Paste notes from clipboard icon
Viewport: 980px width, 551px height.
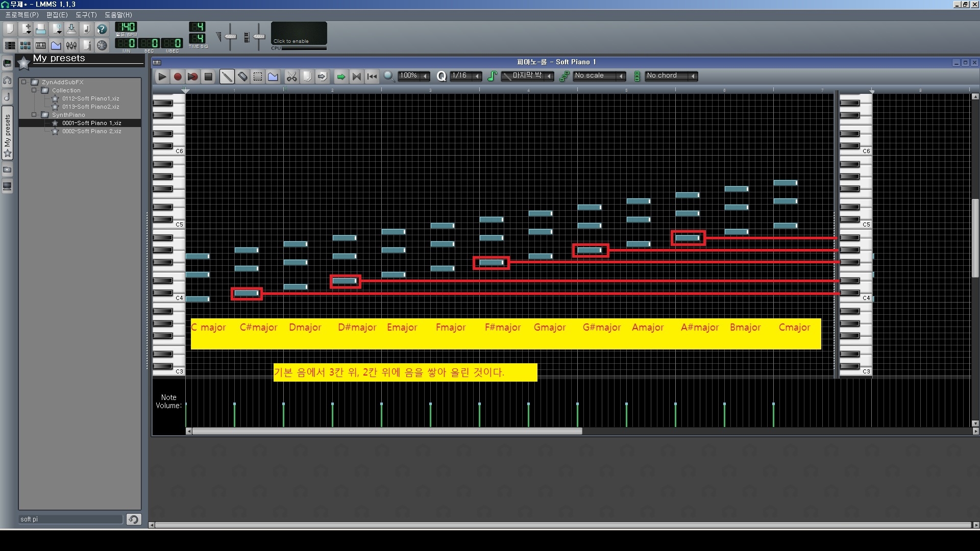click(x=322, y=77)
